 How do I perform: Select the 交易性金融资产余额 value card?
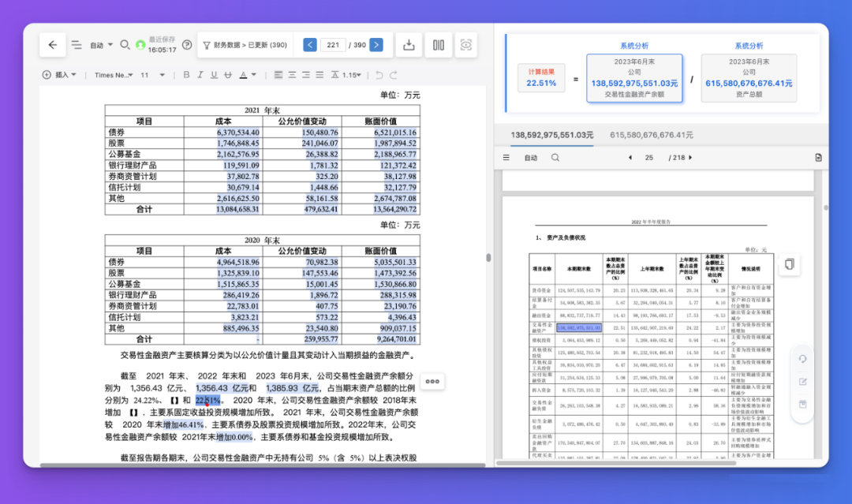point(634,77)
